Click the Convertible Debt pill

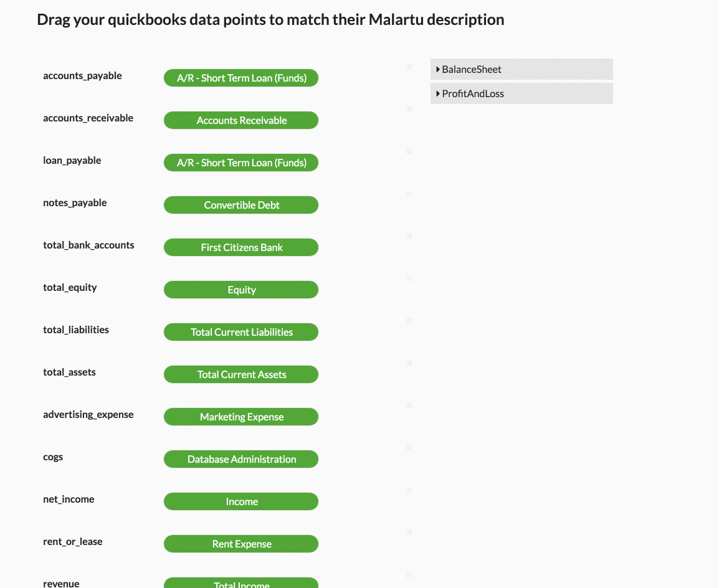point(241,205)
